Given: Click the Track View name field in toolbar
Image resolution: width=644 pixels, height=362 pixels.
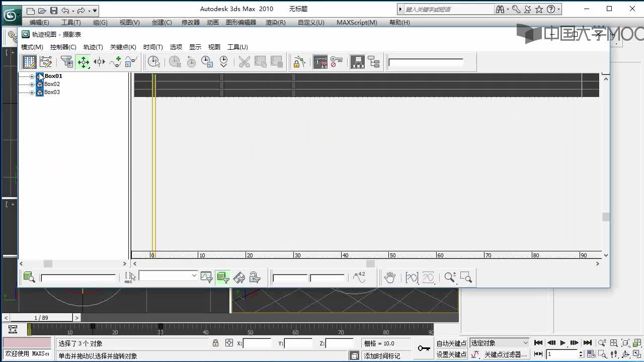Looking at the screenshot, I should tap(426, 62).
